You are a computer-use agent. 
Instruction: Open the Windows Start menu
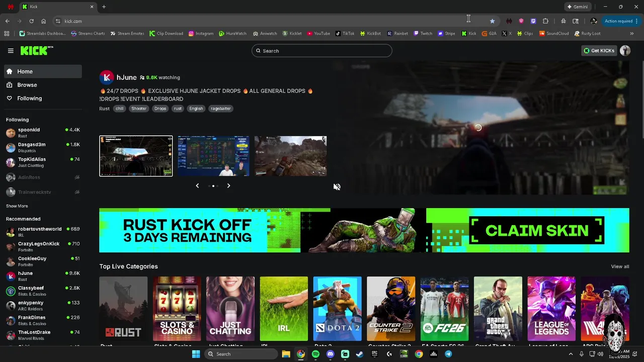(196, 354)
